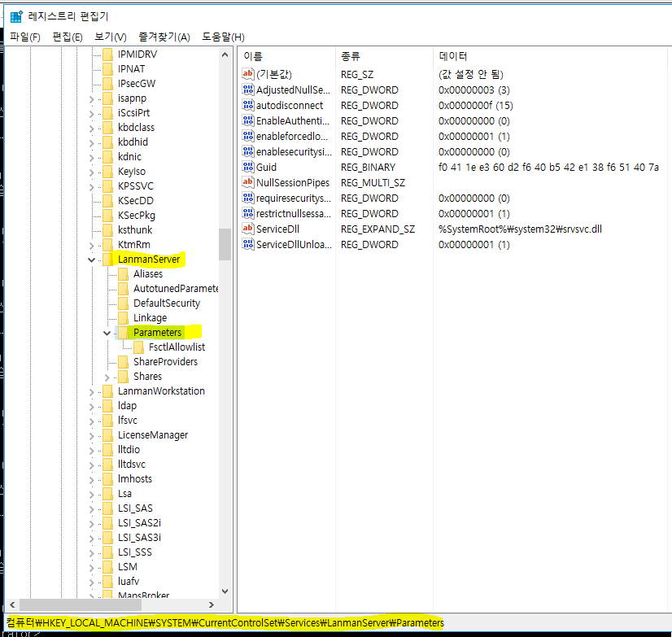This screenshot has height=637, width=672.
Task: Select the enablesecuritysi... DWORD icon
Action: tap(247, 151)
